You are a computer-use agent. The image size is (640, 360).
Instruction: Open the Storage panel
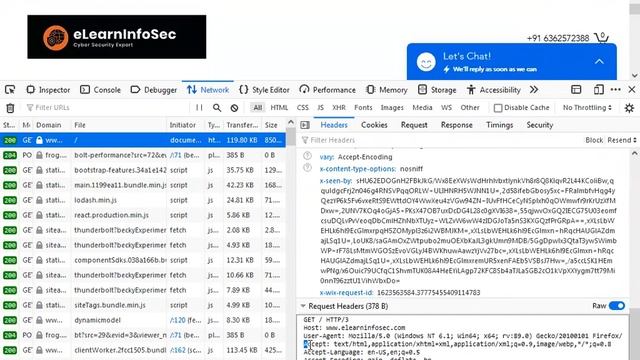[x=437, y=90]
